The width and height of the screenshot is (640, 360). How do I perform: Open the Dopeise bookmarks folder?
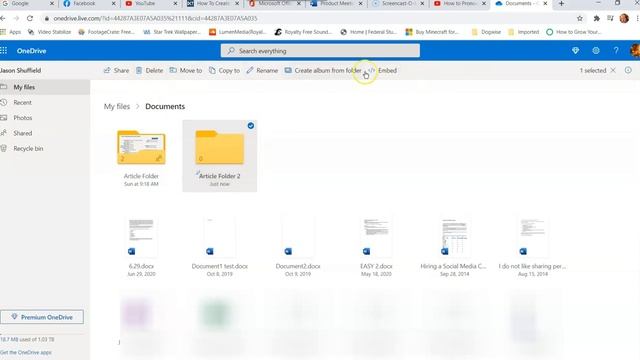click(486, 32)
